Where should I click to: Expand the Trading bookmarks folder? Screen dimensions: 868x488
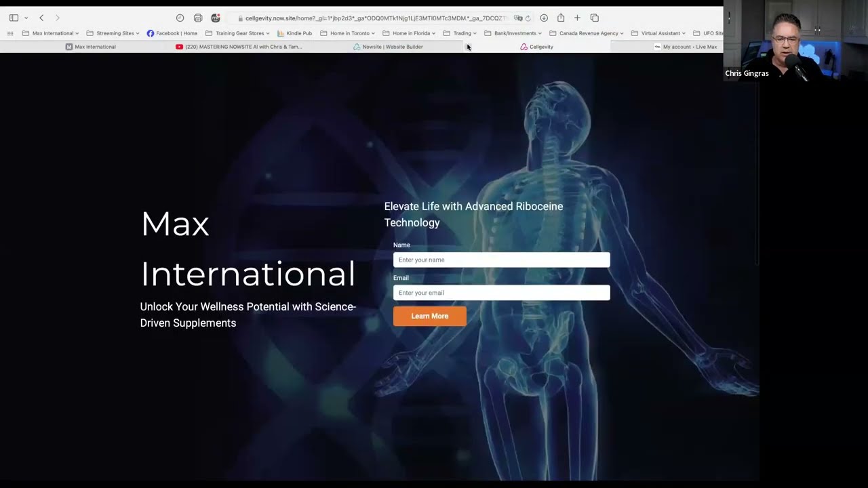[x=460, y=33]
